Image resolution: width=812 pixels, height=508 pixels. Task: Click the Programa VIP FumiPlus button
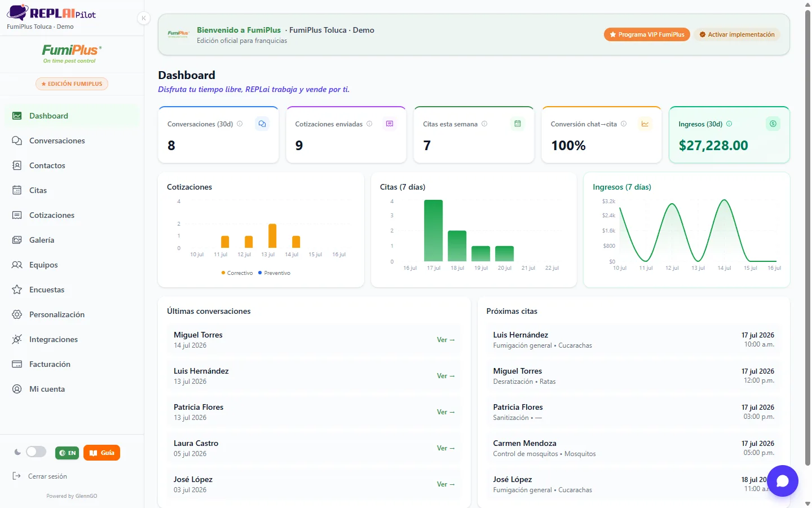[x=647, y=34]
